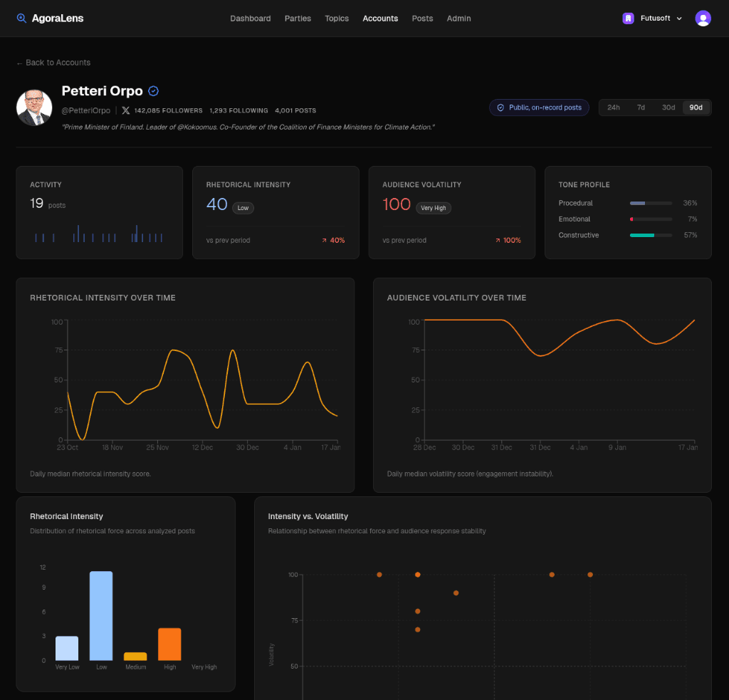Select the X (Twitter) icon beside the handle
729x700 pixels.
tap(127, 110)
